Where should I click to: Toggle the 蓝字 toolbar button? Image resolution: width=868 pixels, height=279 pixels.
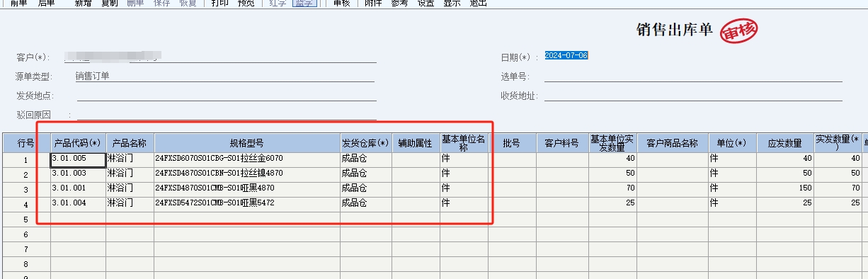pos(304,3)
